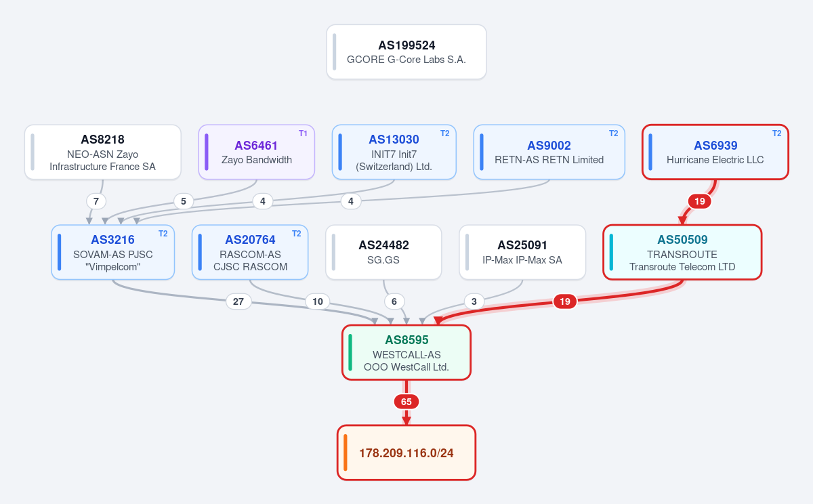Image resolution: width=813 pixels, height=504 pixels.
Task: Click the 10 edge count badge
Action: coord(318,301)
